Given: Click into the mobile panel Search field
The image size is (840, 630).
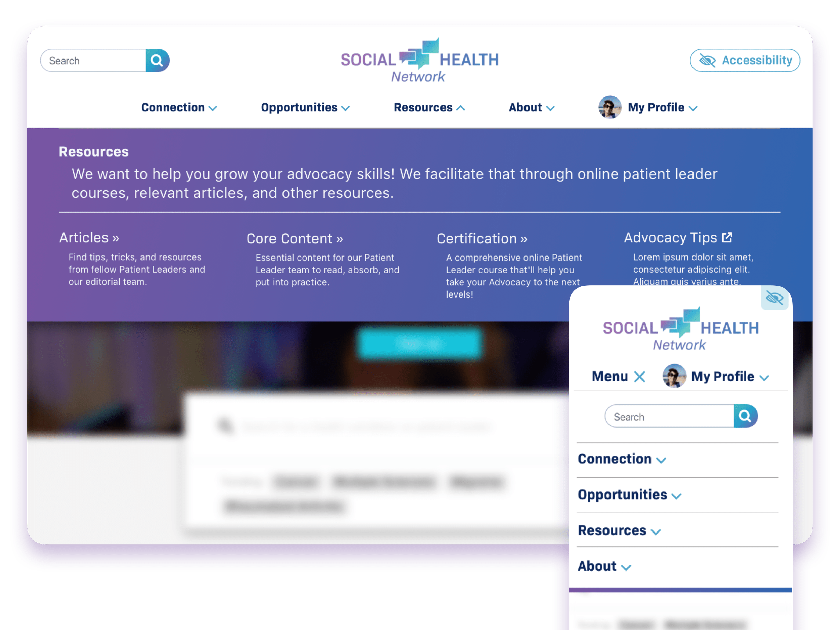Looking at the screenshot, I should [670, 416].
